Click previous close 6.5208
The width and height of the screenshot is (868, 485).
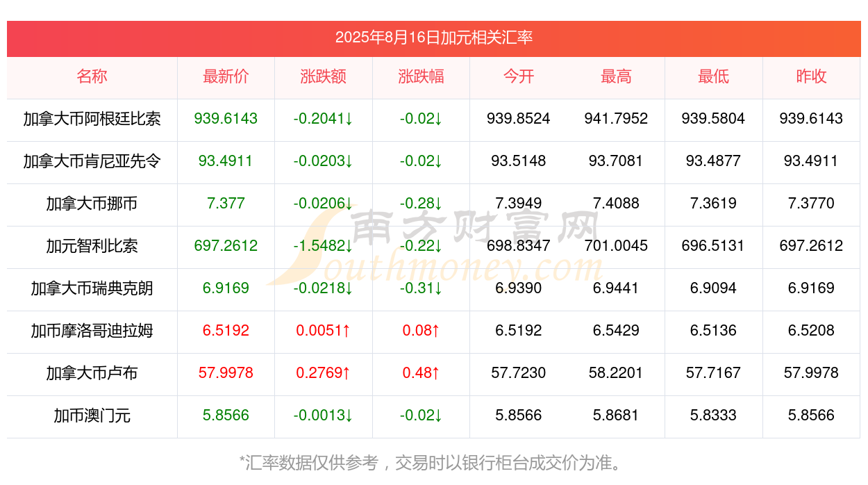(x=811, y=331)
